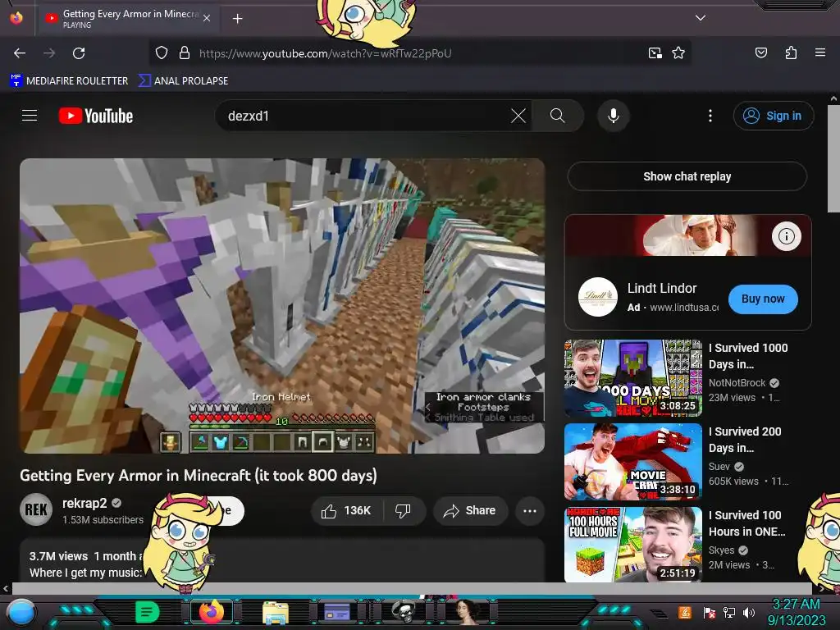The height and width of the screenshot is (630, 840).
Task: Open rekrap2 channel name link
Action: [84, 503]
